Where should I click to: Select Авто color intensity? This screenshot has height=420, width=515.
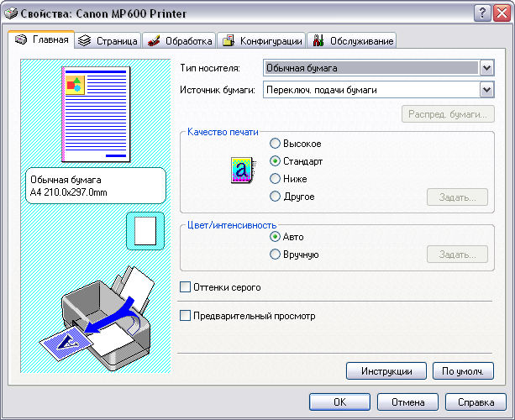click(x=286, y=237)
